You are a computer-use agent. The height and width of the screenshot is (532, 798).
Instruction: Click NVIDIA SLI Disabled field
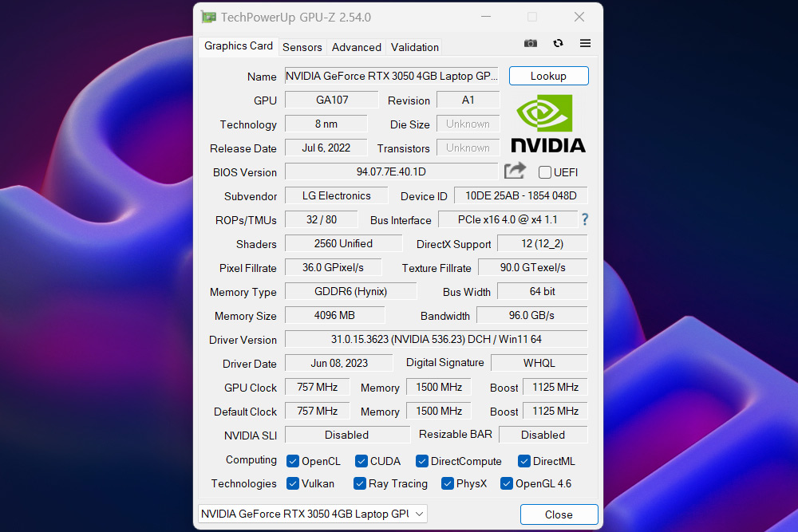point(348,435)
